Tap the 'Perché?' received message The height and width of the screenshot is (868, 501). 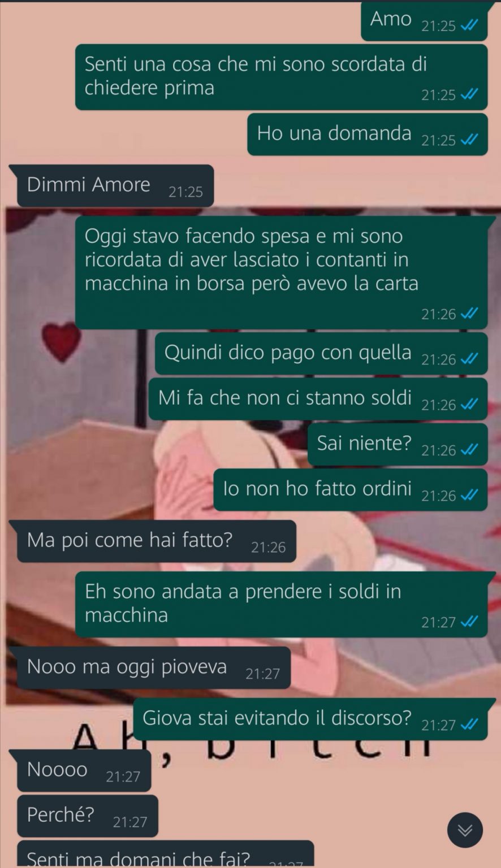(x=88, y=816)
